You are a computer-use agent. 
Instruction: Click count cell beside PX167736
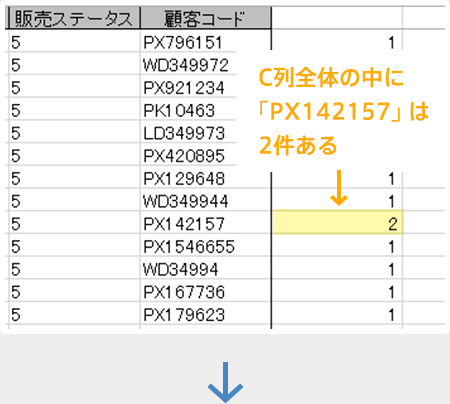coord(337,290)
